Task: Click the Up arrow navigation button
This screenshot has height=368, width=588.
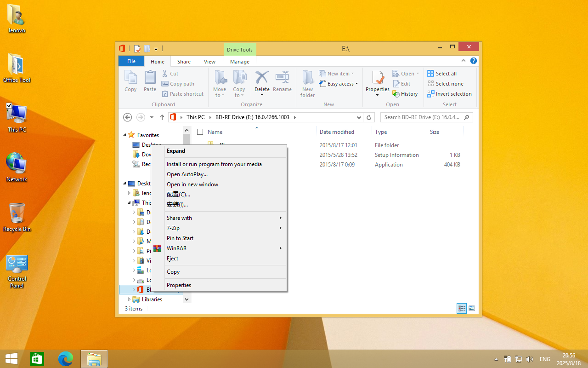Action: click(162, 117)
